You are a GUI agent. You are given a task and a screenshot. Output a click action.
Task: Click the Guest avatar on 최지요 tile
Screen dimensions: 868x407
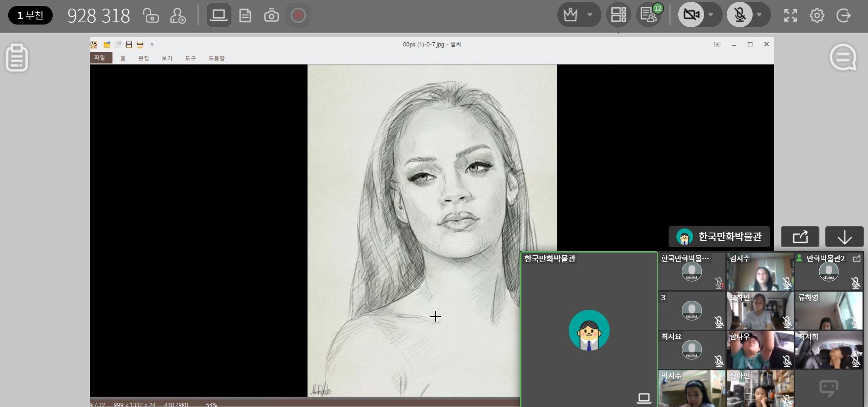pos(692,350)
